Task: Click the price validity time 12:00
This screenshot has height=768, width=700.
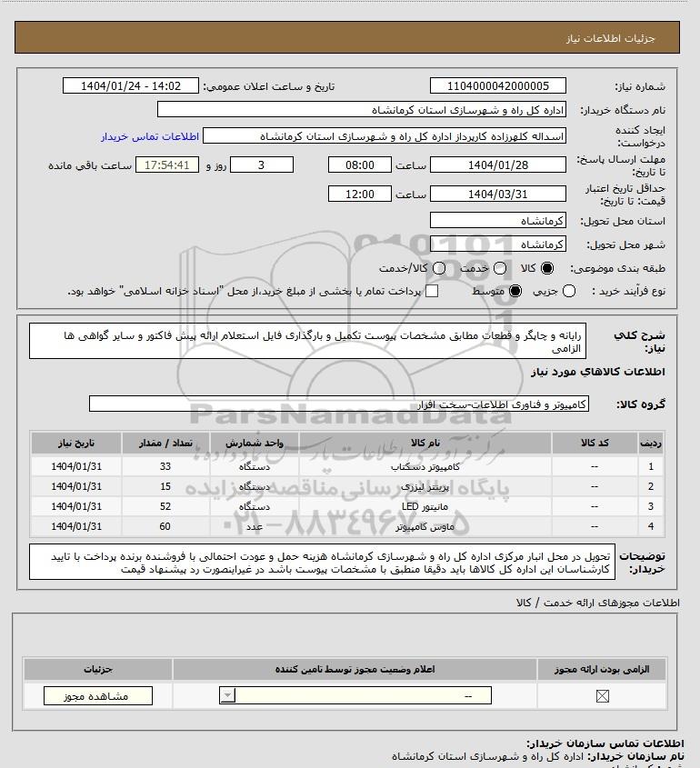Action: pos(360,194)
